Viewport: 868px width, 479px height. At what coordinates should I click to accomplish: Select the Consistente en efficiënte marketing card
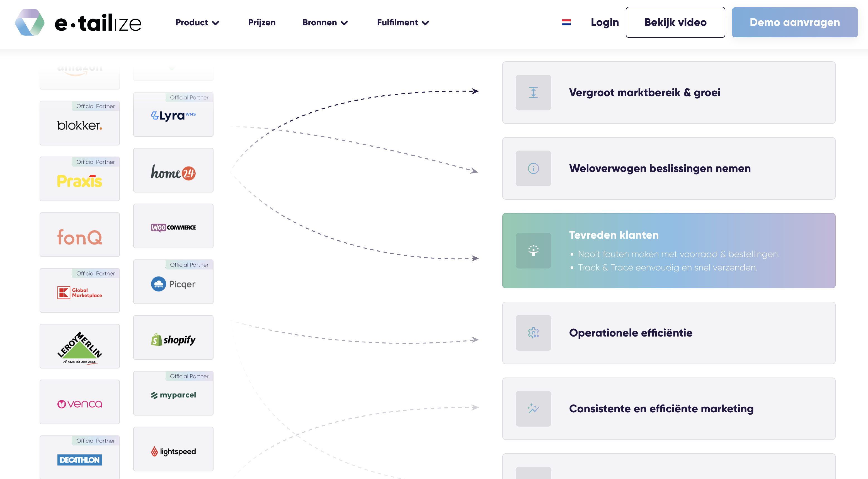tap(668, 408)
